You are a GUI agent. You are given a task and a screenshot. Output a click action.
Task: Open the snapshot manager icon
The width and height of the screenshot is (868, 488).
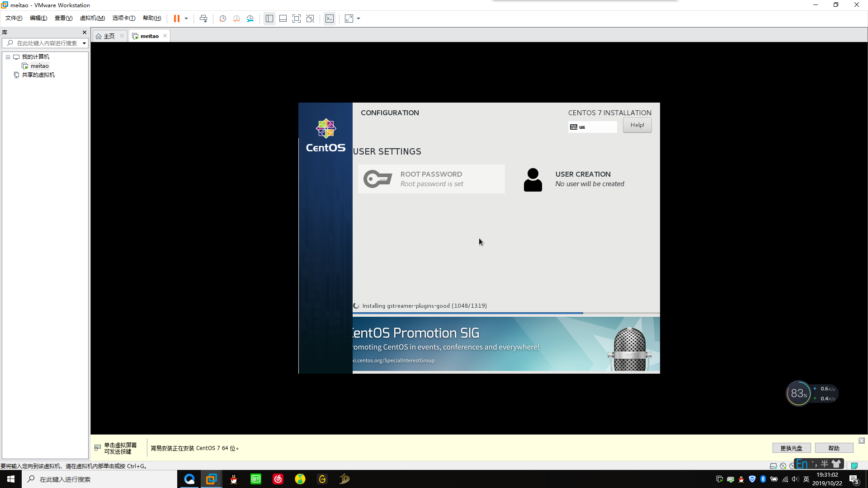[x=250, y=19]
